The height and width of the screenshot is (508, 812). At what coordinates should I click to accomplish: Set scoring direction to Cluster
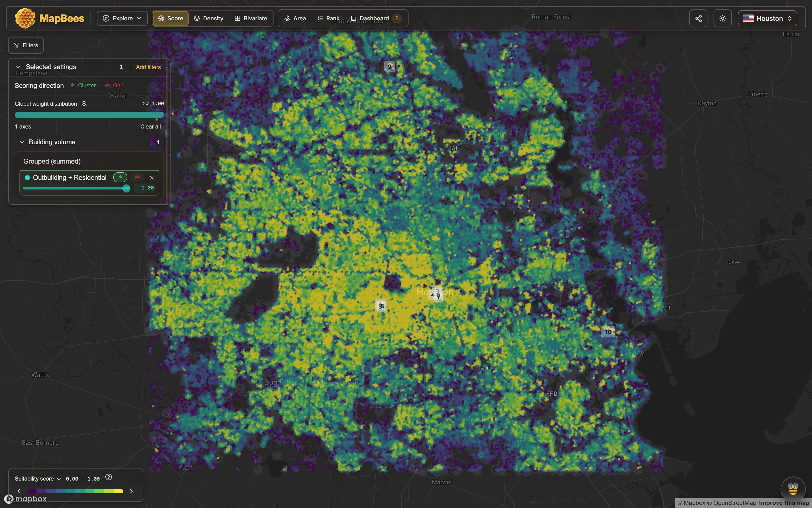coord(83,85)
